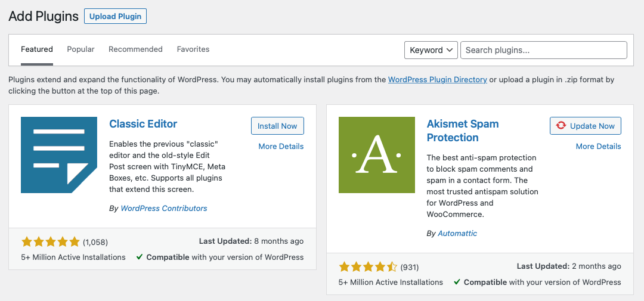644x301 pixels.
Task: Open the Classic Editor title link
Action: 143,124
